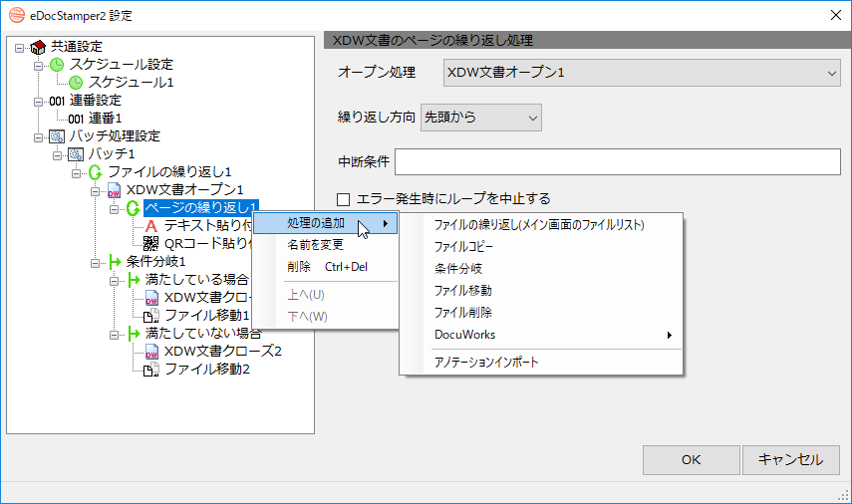The width and height of the screenshot is (852, 504).
Task: Collapse the ファイルの繰り返し1 node
Action: (x=76, y=173)
